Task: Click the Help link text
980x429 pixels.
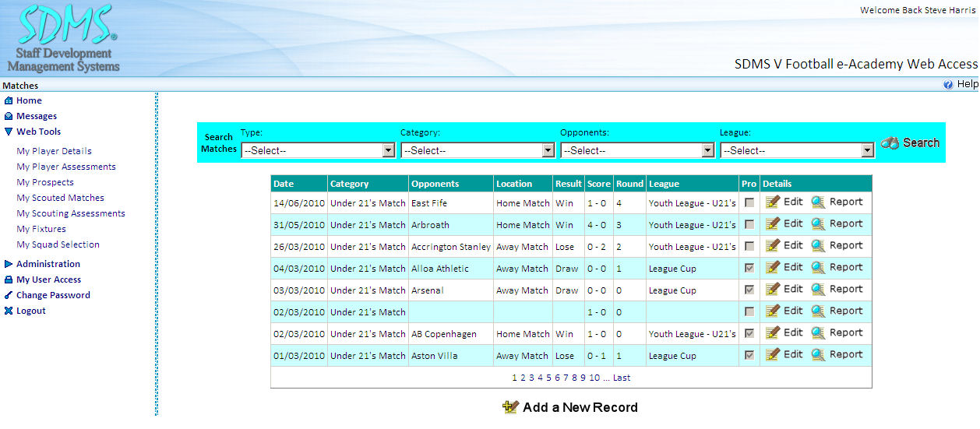Action: (x=967, y=84)
